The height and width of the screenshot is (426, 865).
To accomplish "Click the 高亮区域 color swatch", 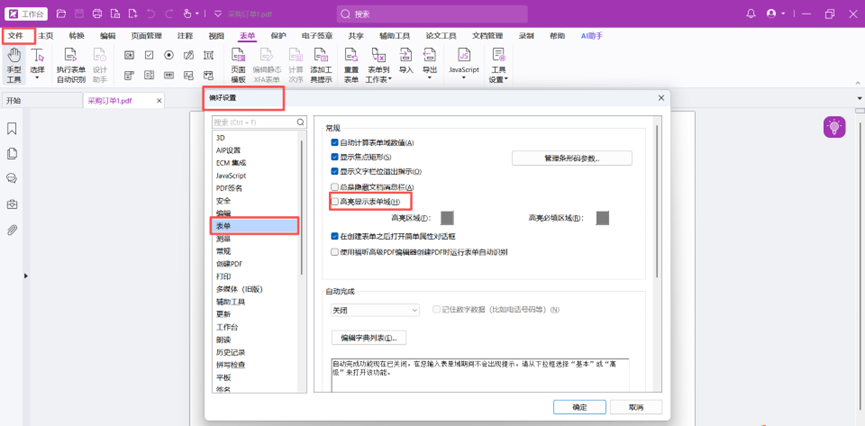I will tap(447, 218).
